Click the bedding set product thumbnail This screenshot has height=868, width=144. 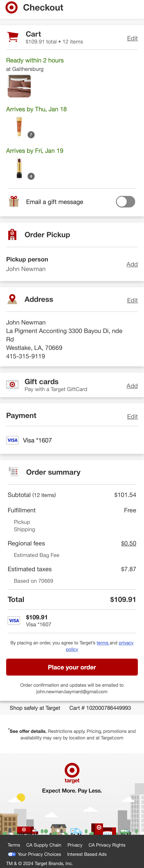tap(19, 86)
